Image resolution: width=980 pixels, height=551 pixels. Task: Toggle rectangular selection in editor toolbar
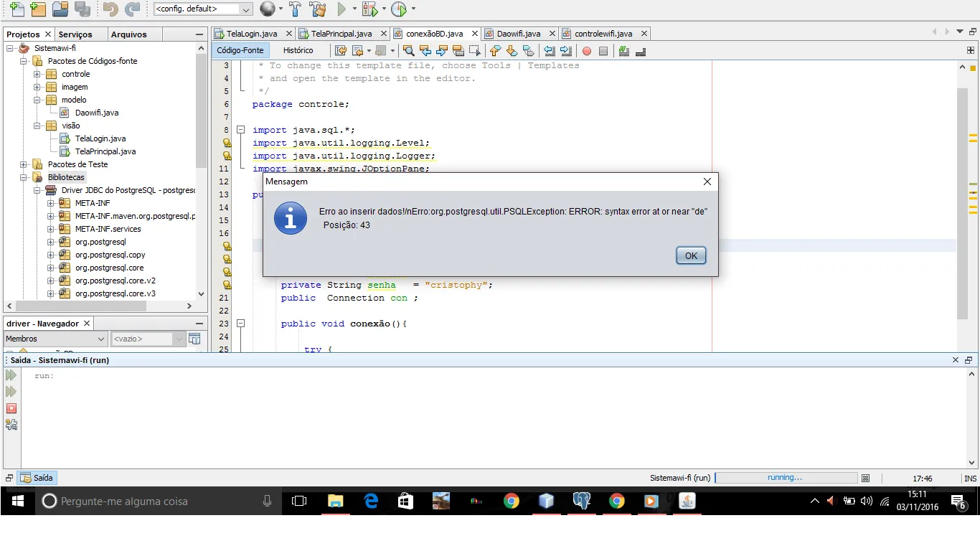pyautogui.click(x=475, y=51)
